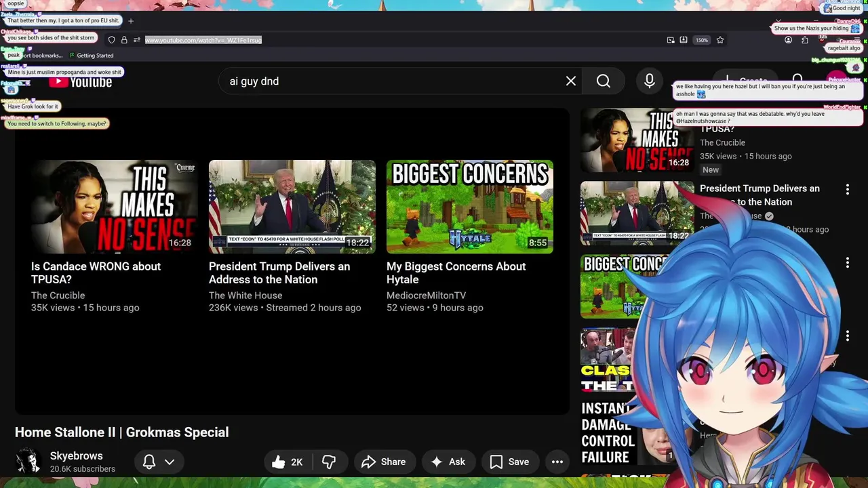Play end-screen Candace 'This Makes No Sense' thumbnail
The width and height of the screenshot is (868, 488).
pyautogui.click(x=115, y=207)
